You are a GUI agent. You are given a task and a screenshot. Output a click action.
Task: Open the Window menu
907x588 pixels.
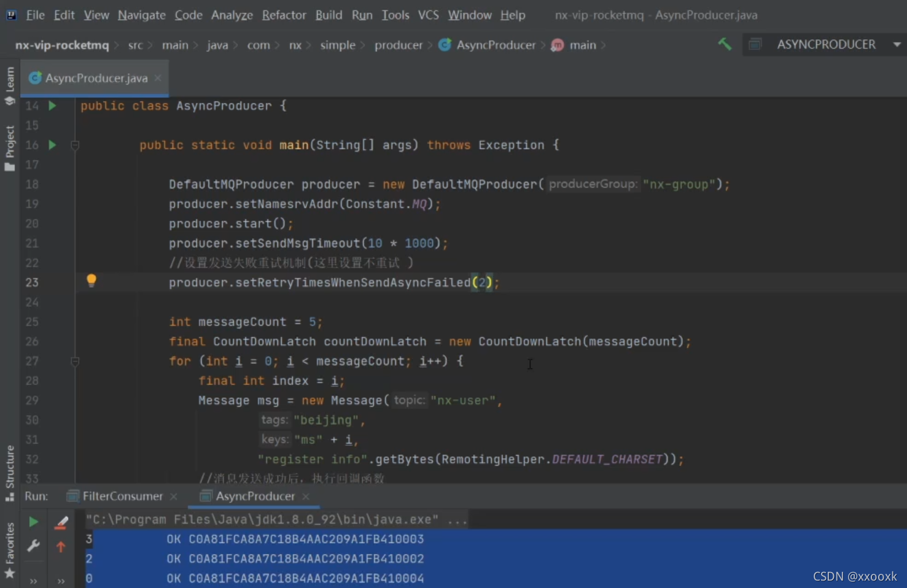pyautogui.click(x=470, y=15)
